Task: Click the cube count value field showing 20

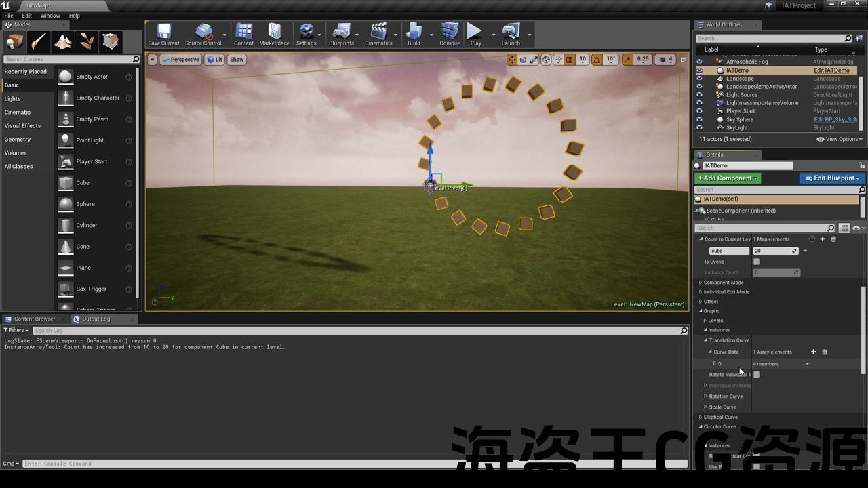Action: point(772,251)
